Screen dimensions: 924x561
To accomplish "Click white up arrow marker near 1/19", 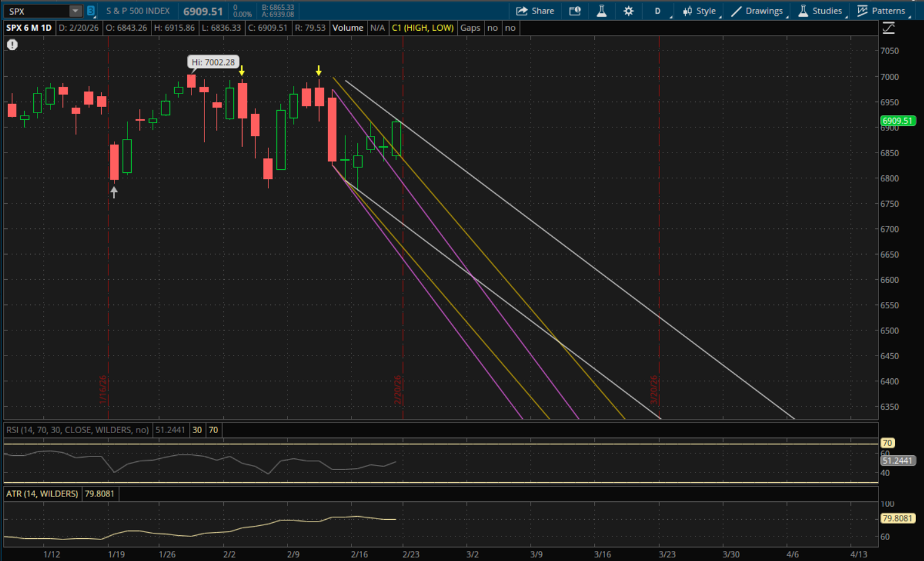I will pos(114,192).
